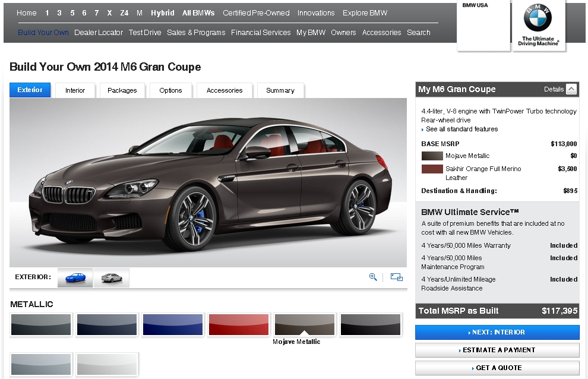The height and width of the screenshot is (379, 588).
Task: Collapse the Details panel chevron
Action: tap(571, 89)
